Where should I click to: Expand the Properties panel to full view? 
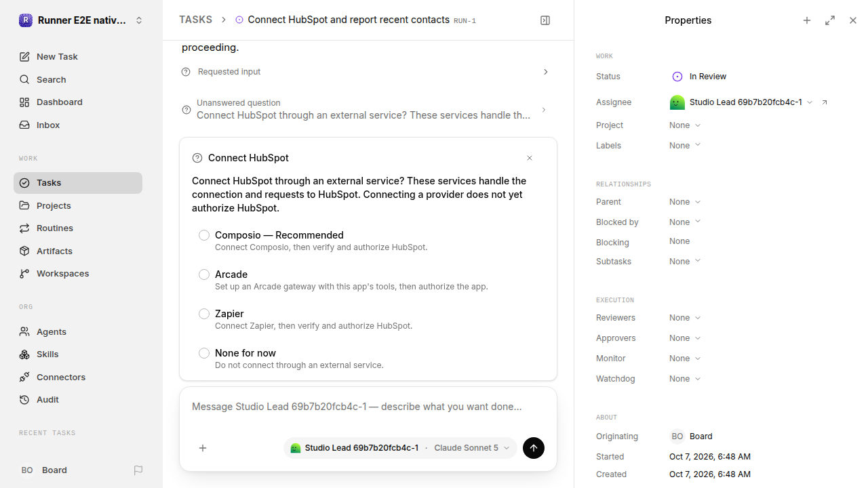point(830,20)
